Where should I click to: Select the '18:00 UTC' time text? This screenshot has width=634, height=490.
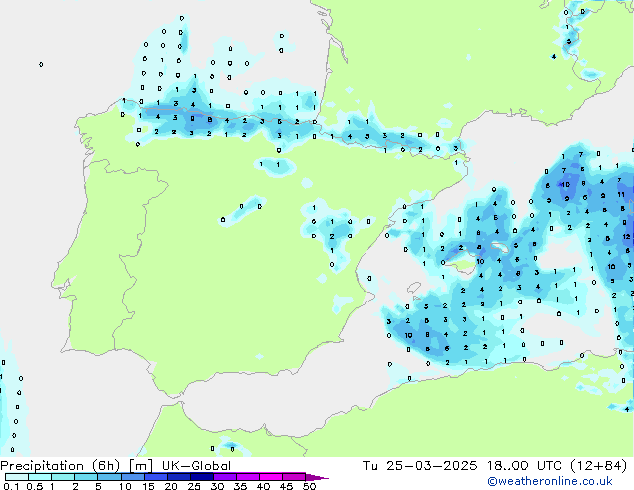coord(524,466)
